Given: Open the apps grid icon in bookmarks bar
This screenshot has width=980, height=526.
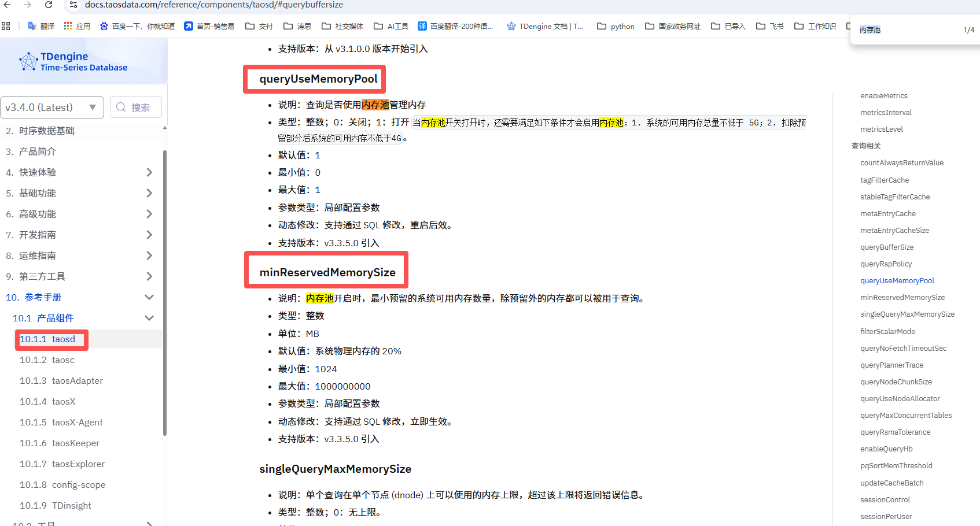Looking at the screenshot, I should click(x=6, y=26).
